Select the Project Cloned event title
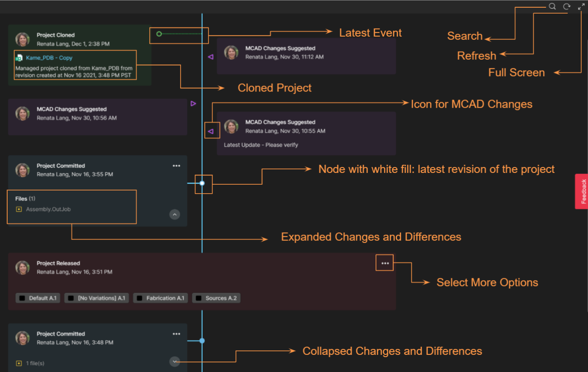 point(56,35)
